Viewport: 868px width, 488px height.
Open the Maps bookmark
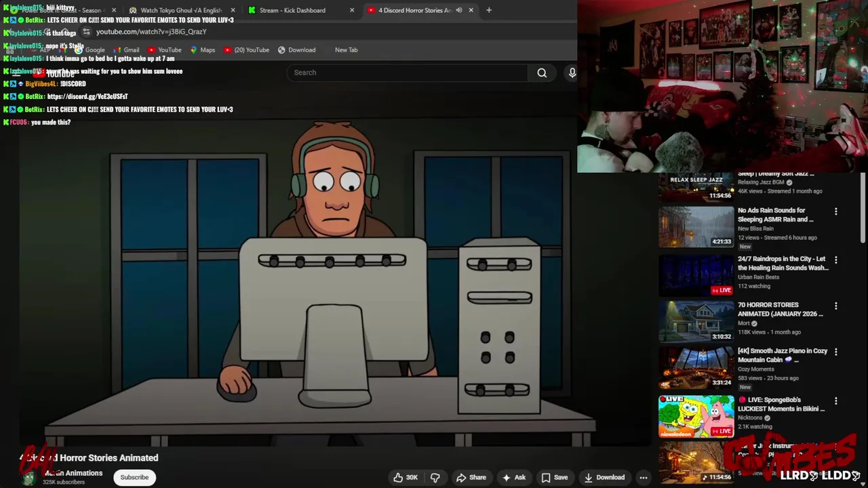coord(202,49)
